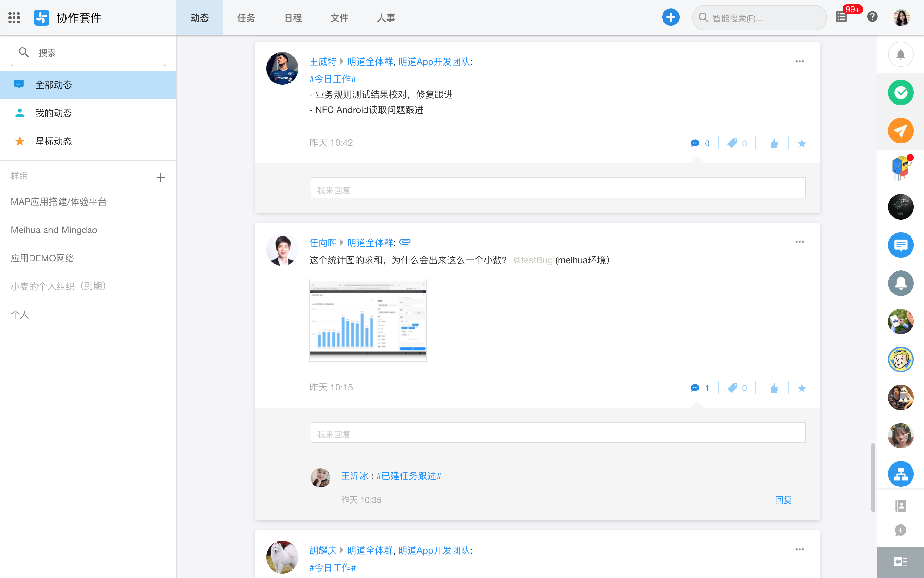Open the dark wolf avatar chat
The height and width of the screenshot is (578, 924).
(901, 207)
